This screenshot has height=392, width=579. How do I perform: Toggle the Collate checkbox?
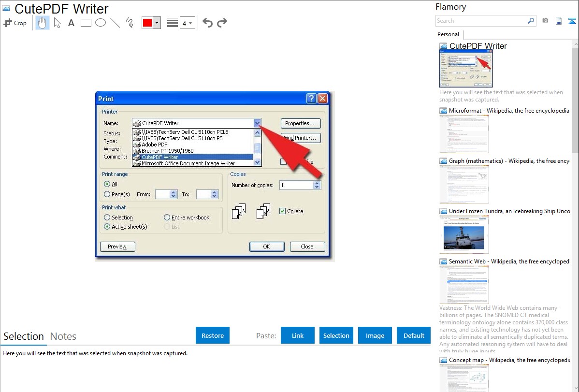point(282,211)
